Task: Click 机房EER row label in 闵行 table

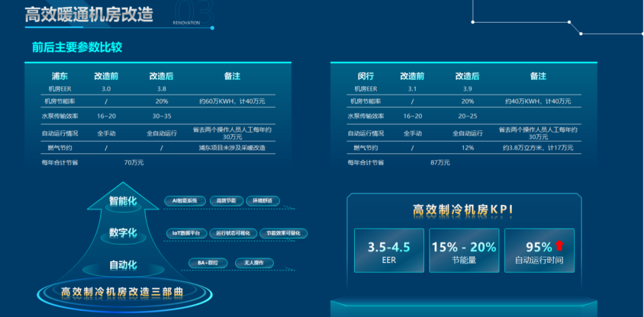Action: (x=366, y=88)
